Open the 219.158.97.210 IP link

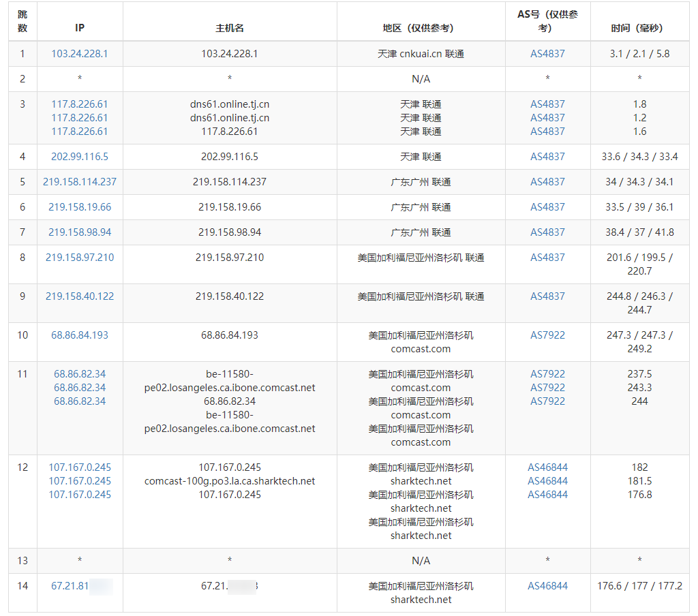[80, 258]
